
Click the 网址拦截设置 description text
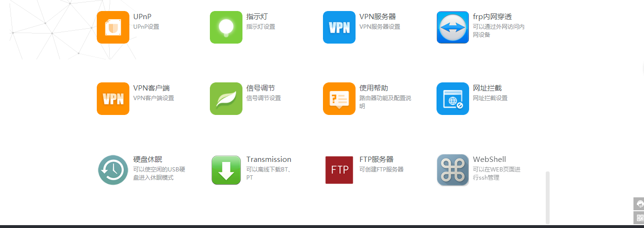(490, 98)
